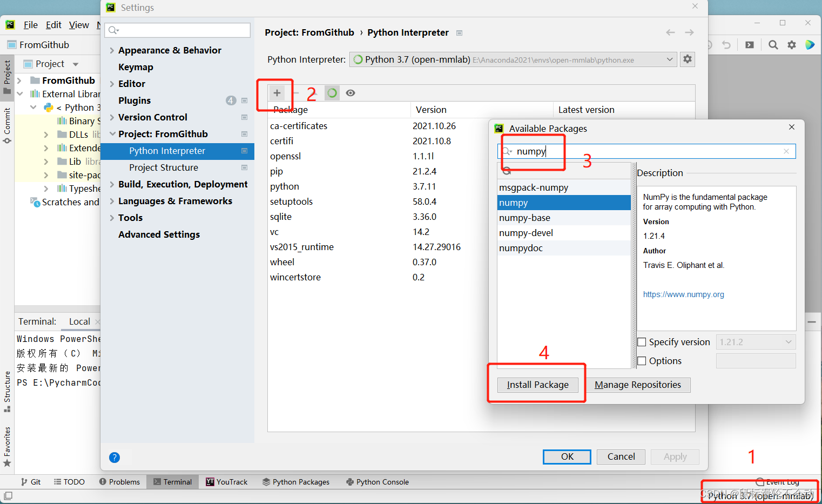Click Cancel in Settings dialog

click(621, 456)
